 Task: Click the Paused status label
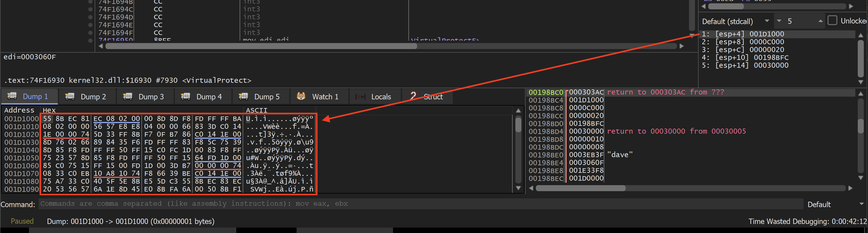[x=22, y=221]
